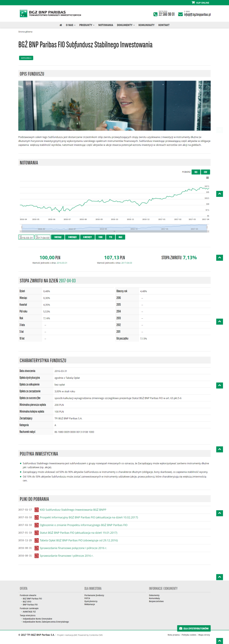Download quotes as XLS
The height and width of the screenshot is (644, 229).
[x=196, y=172]
